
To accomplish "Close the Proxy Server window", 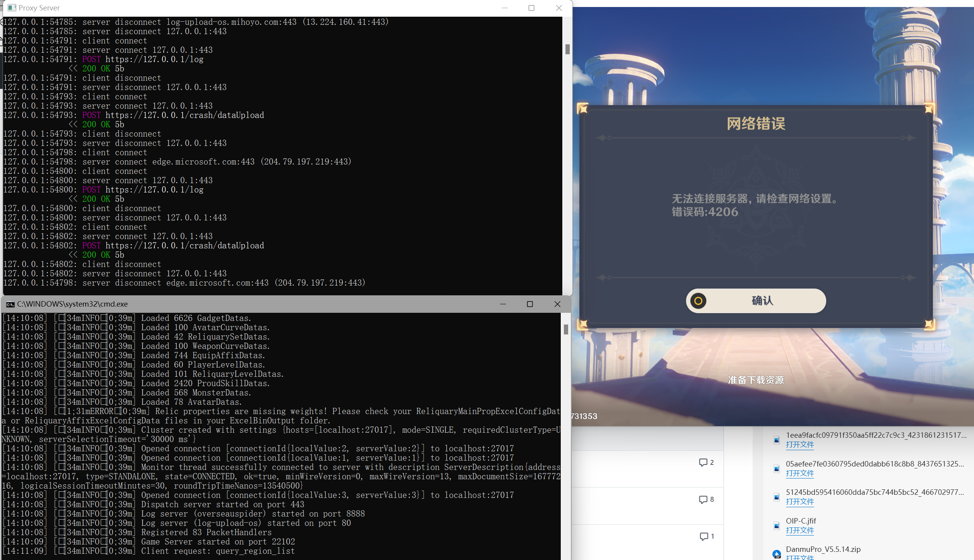I will click(x=559, y=8).
